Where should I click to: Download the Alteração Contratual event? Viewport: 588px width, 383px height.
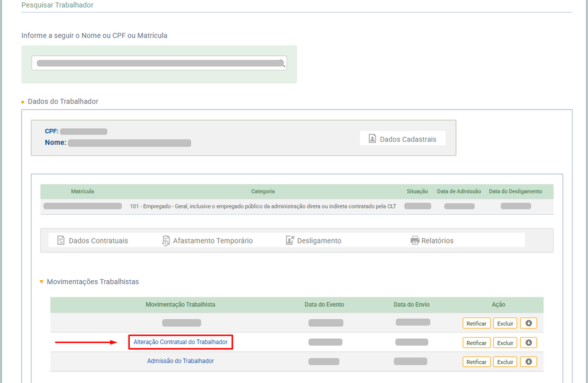pos(529,343)
